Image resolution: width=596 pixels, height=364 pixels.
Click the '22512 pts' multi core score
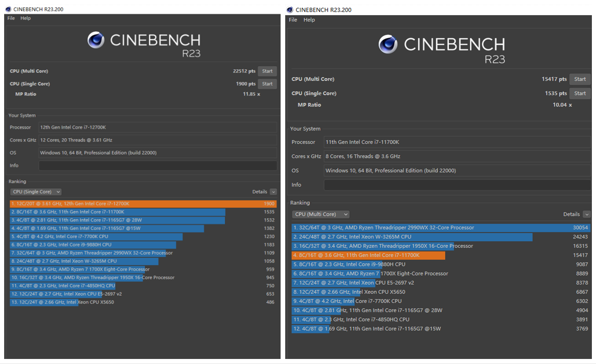point(244,71)
